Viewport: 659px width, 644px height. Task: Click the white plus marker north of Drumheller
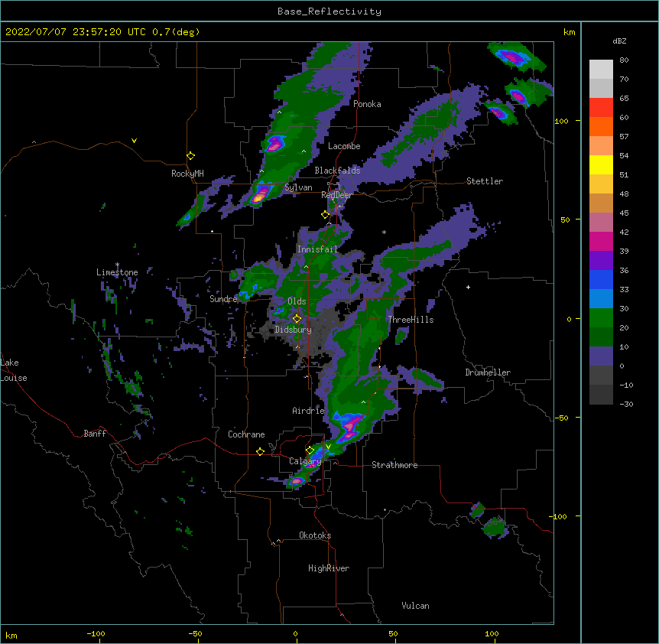468,287
